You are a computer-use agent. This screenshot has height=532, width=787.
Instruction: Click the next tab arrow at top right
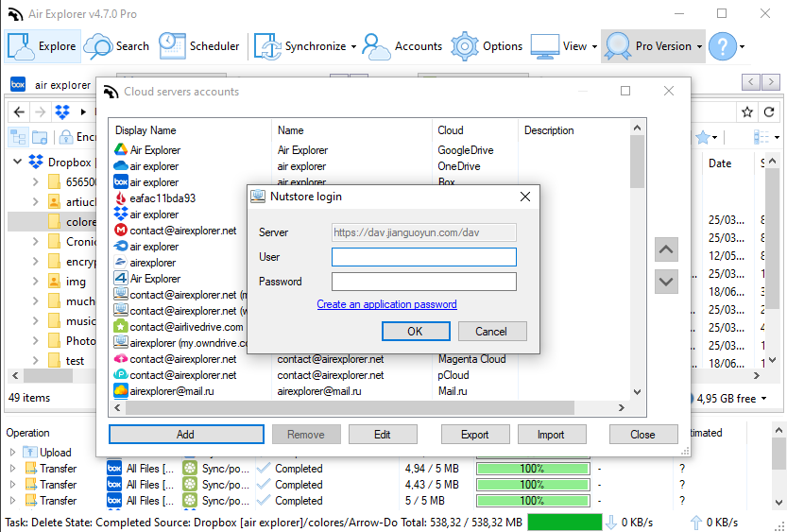(771, 81)
